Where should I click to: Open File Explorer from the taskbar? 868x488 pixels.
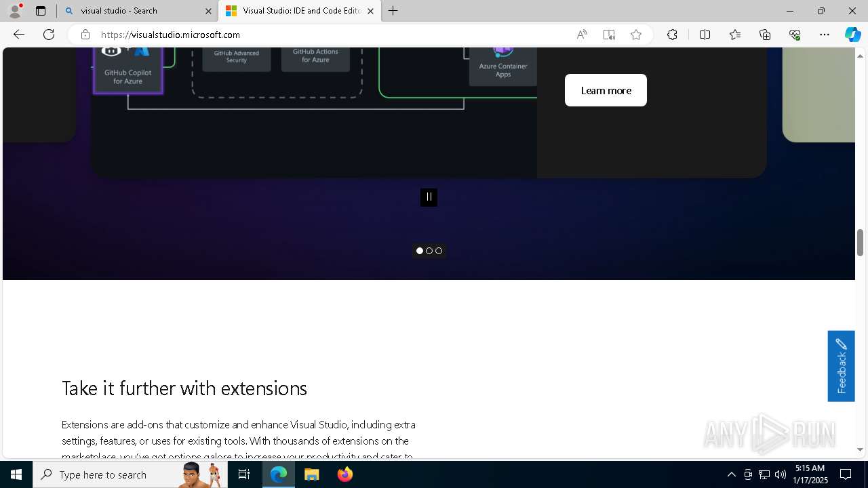[x=311, y=474]
